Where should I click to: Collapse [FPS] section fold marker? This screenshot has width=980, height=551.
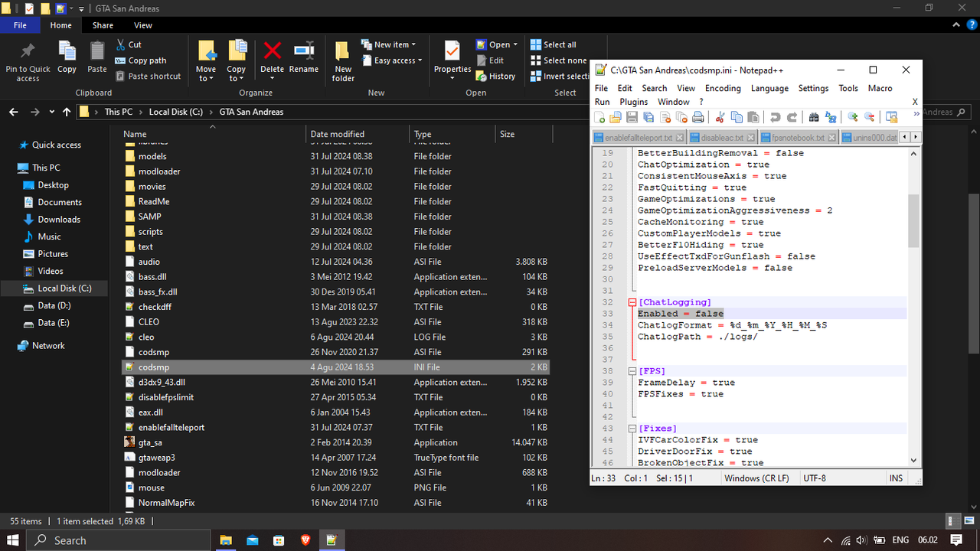(632, 371)
